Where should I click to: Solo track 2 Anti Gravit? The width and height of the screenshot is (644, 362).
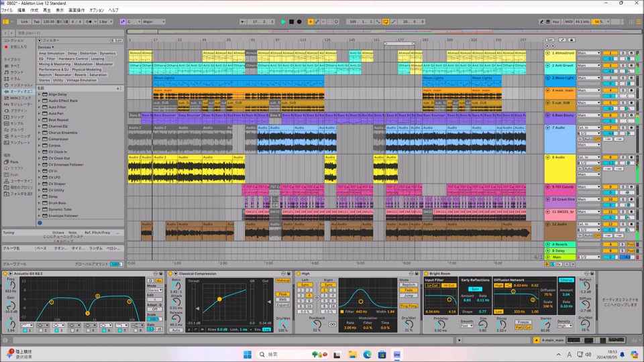point(623,65)
